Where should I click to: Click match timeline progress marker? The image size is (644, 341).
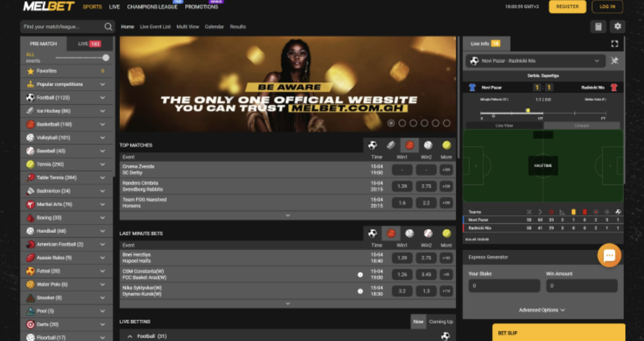(528, 110)
